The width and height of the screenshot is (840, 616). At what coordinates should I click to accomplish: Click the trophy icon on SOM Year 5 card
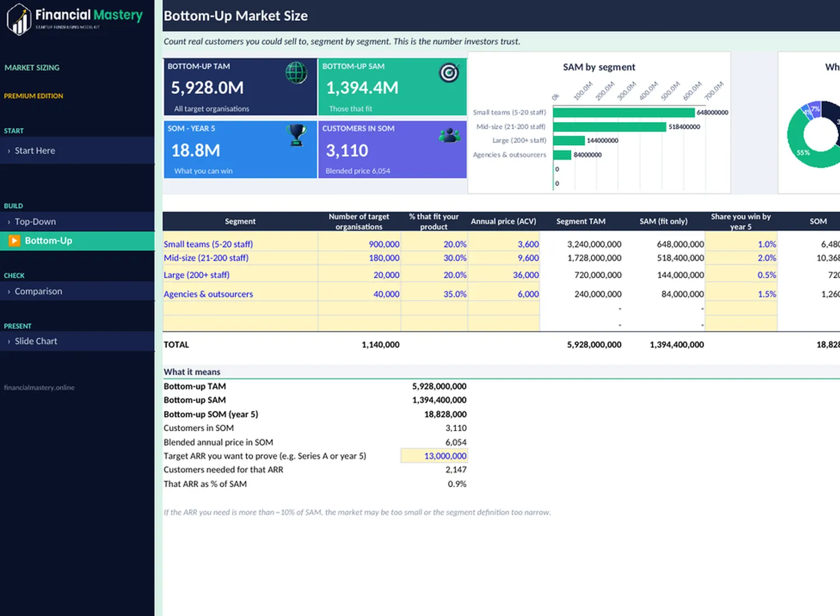296,135
